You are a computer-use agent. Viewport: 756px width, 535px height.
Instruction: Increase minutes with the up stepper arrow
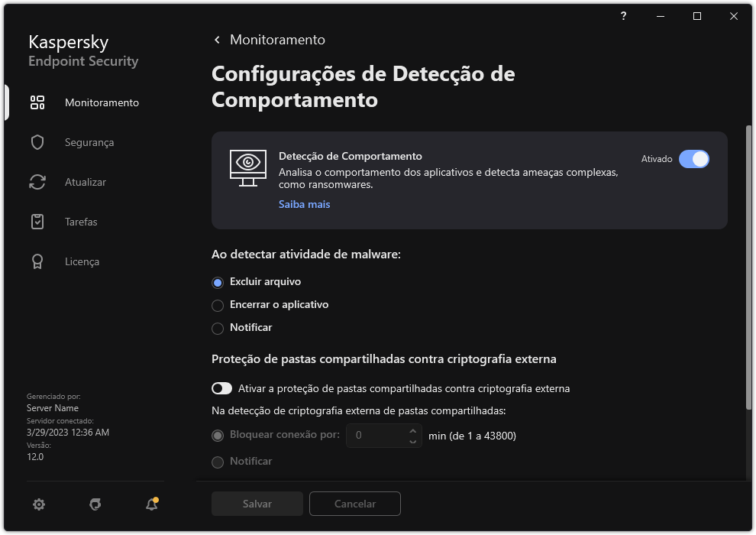click(x=412, y=430)
